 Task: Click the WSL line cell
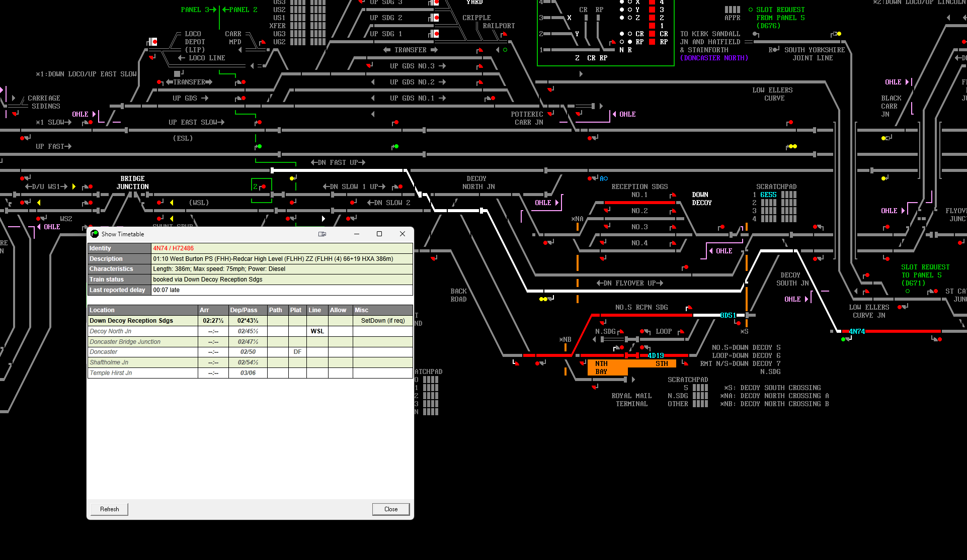point(317,331)
